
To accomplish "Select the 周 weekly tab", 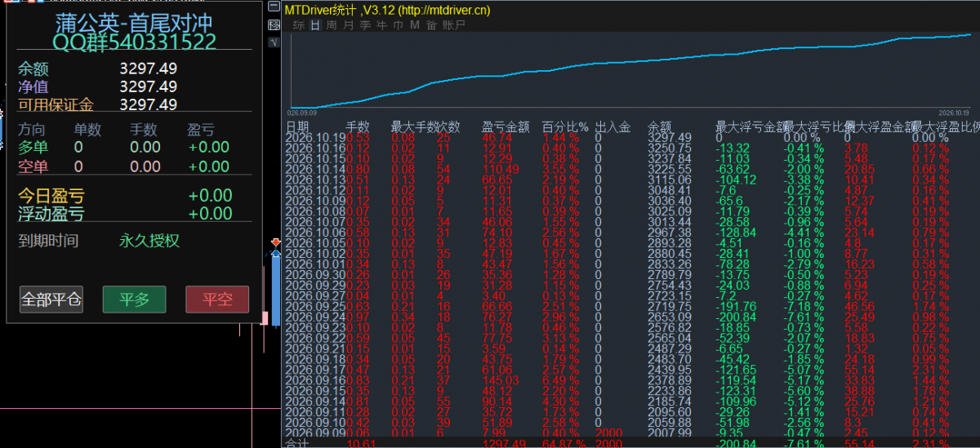I will [x=332, y=25].
